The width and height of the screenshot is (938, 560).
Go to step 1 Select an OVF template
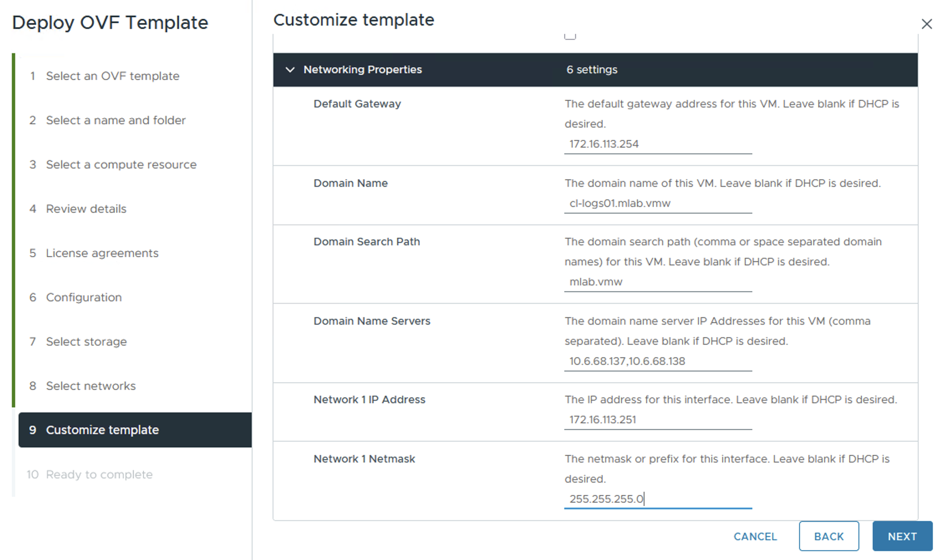click(112, 76)
